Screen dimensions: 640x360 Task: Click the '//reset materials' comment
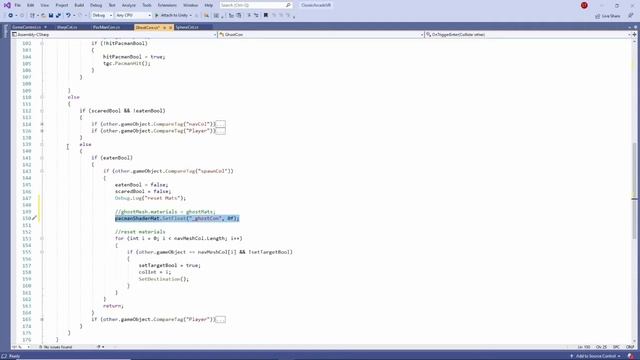(140, 232)
